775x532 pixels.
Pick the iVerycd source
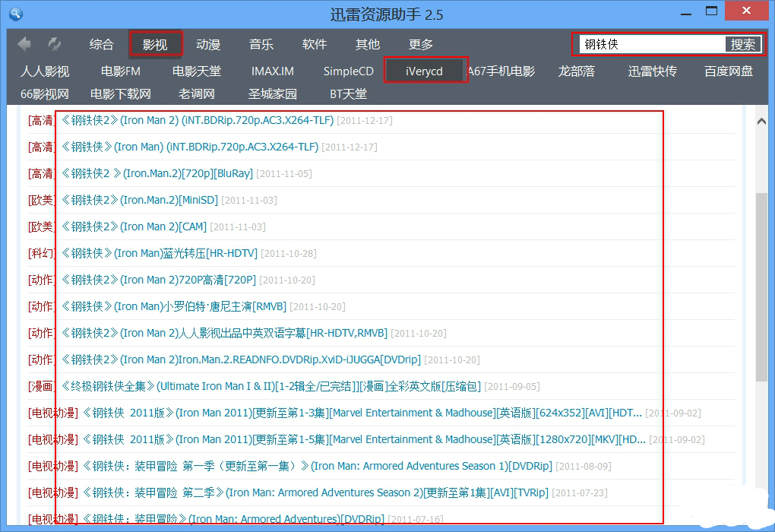pyautogui.click(x=424, y=71)
